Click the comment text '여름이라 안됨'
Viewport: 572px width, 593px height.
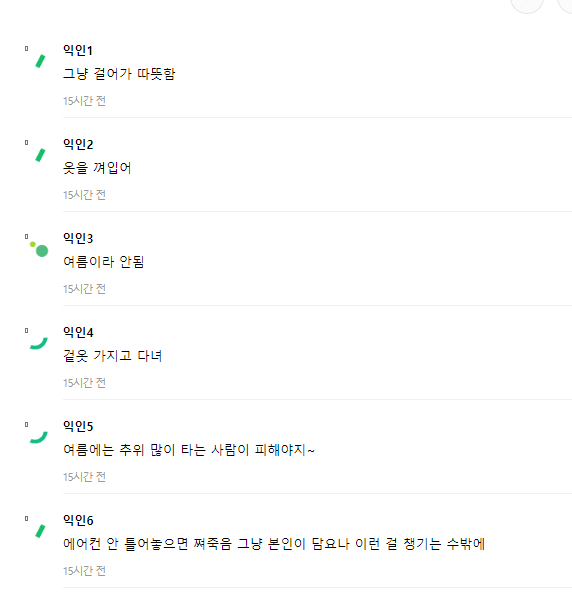[103, 261]
